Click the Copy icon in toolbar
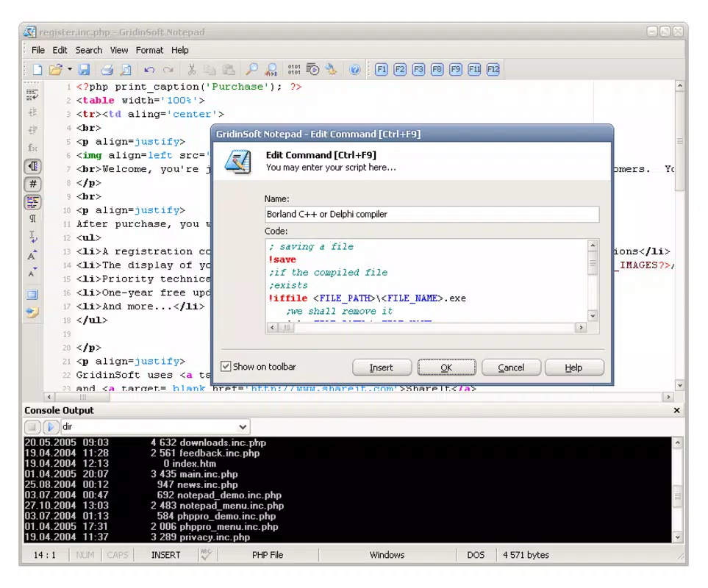Screen dimensions: 708x588 click(210, 70)
